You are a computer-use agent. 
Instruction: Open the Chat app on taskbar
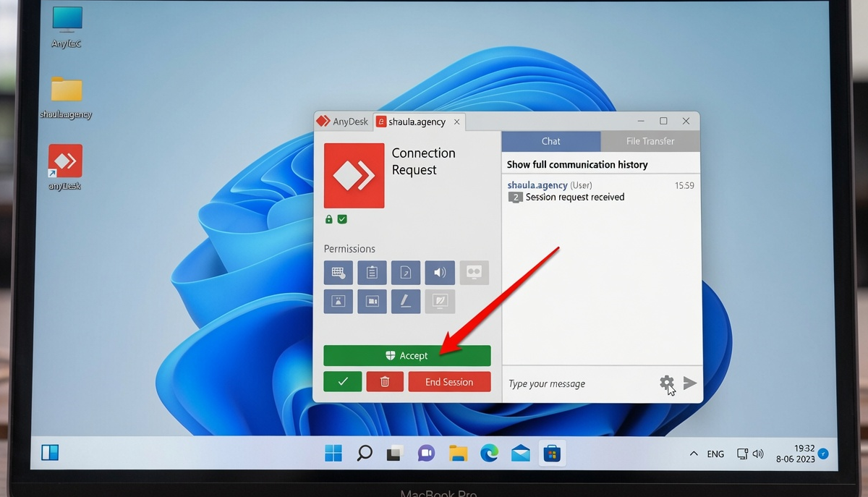tap(426, 454)
